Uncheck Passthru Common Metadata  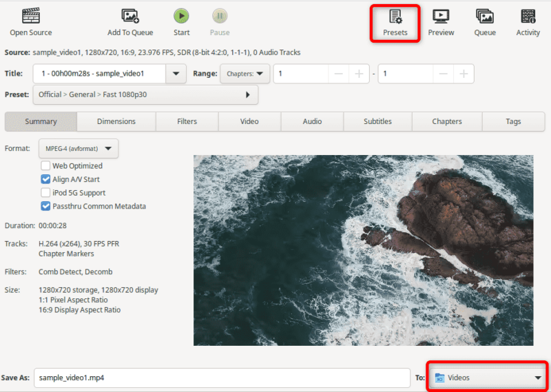[45, 206]
